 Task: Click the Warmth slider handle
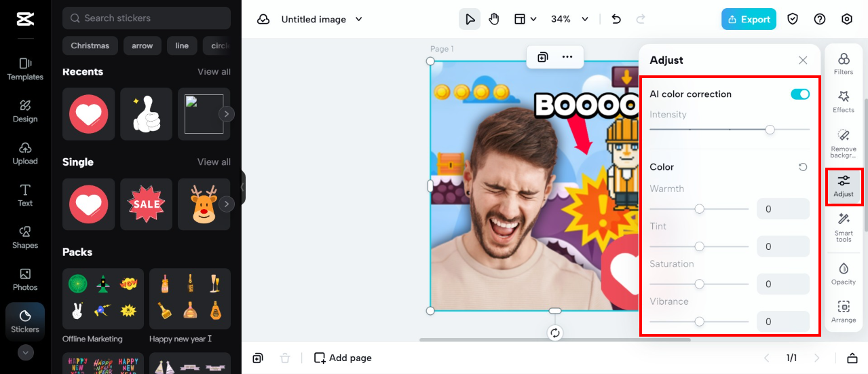click(x=699, y=209)
